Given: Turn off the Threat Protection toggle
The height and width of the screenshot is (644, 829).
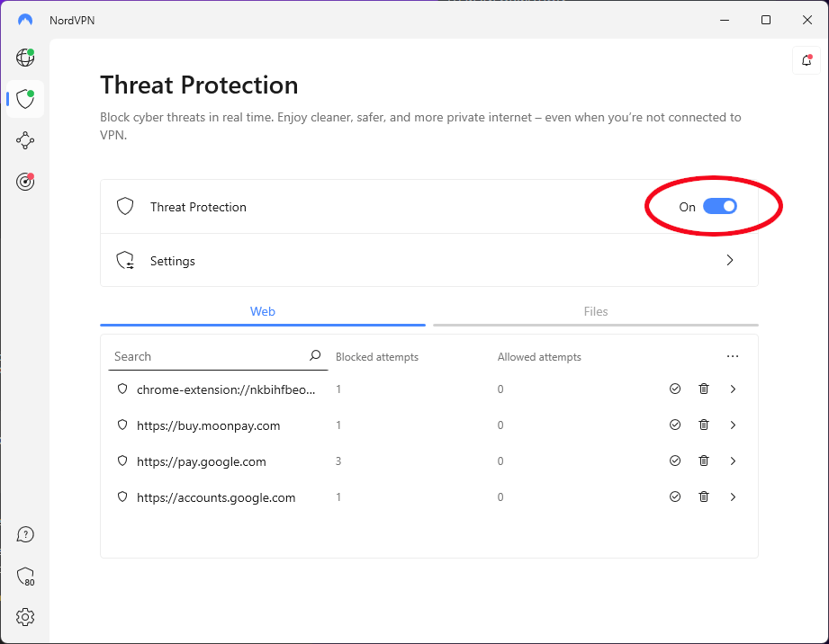Looking at the screenshot, I should click(719, 207).
